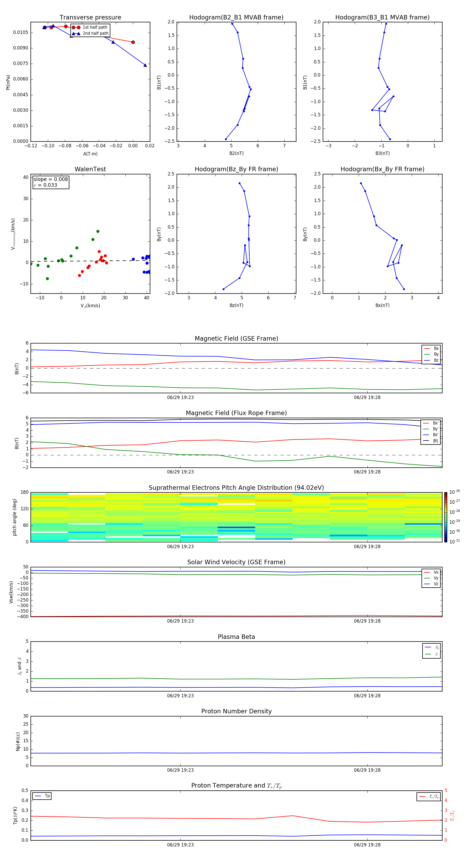
Task: Click the highest green dot in WalenTest
Action: coord(98,231)
